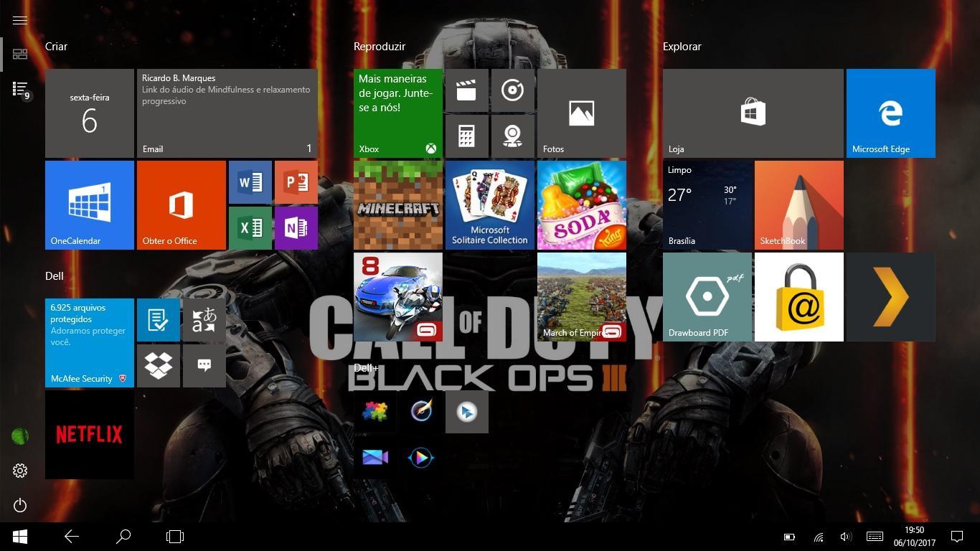Image resolution: width=980 pixels, height=551 pixels.
Task: Launch the OneCalendar tile
Action: coord(90,205)
